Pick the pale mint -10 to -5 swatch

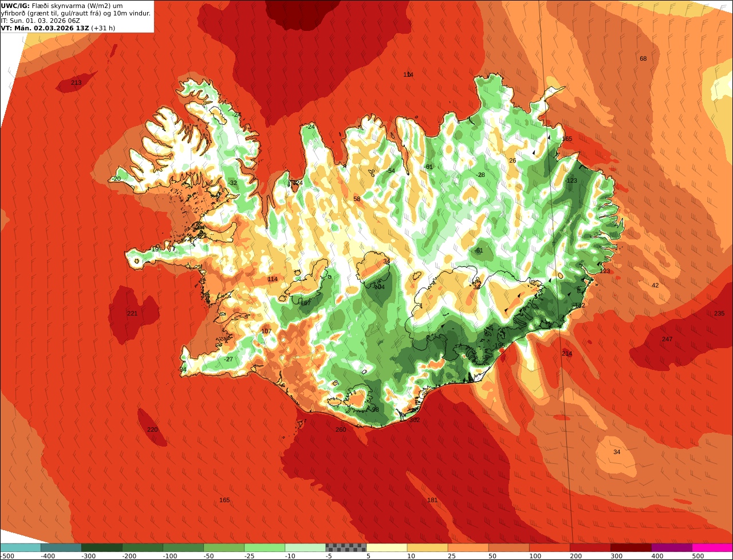305,547
